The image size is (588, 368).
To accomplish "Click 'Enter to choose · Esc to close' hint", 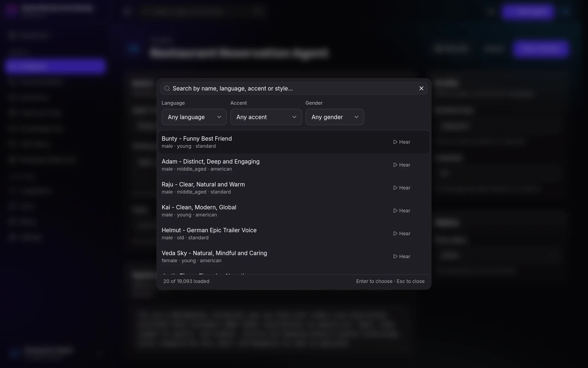I will click(x=390, y=281).
